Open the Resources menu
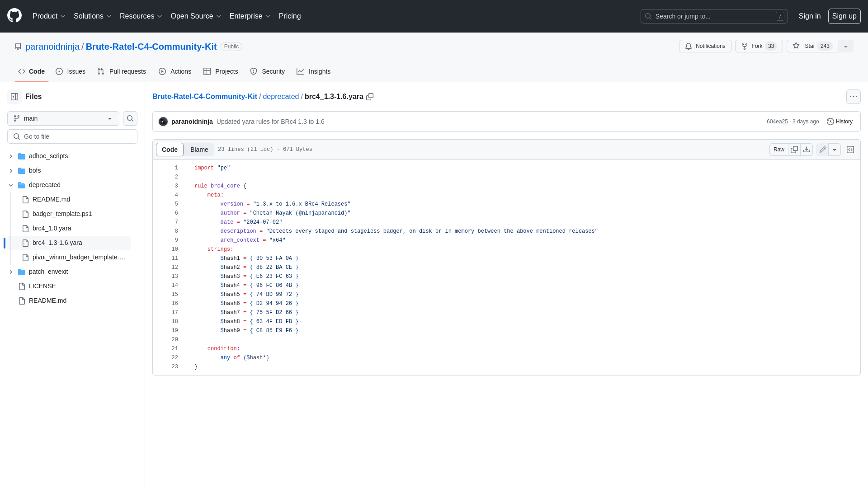 (x=141, y=16)
